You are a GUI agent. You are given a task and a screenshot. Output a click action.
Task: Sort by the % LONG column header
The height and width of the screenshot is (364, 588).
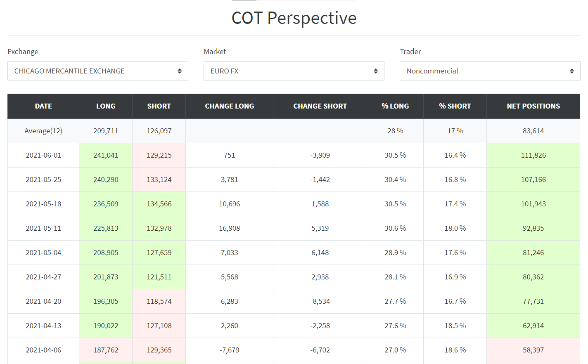pyautogui.click(x=395, y=106)
